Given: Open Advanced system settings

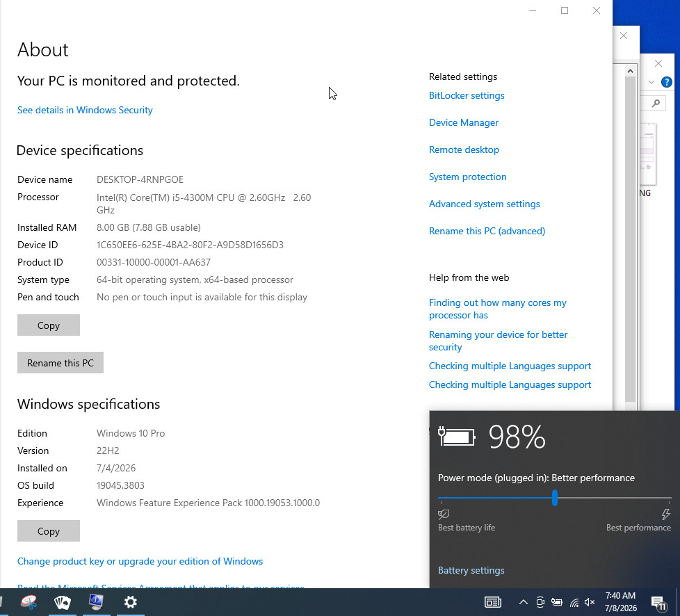Looking at the screenshot, I should point(485,204).
